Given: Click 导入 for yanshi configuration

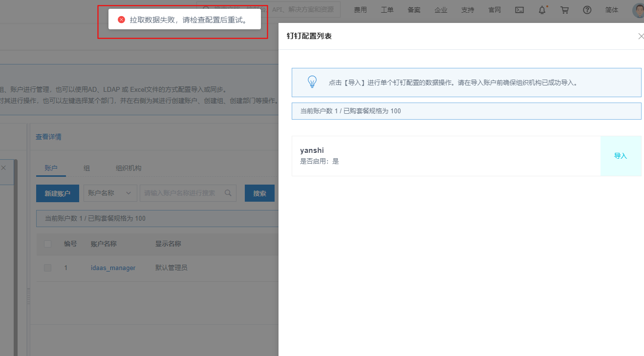Looking at the screenshot, I should tap(621, 156).
